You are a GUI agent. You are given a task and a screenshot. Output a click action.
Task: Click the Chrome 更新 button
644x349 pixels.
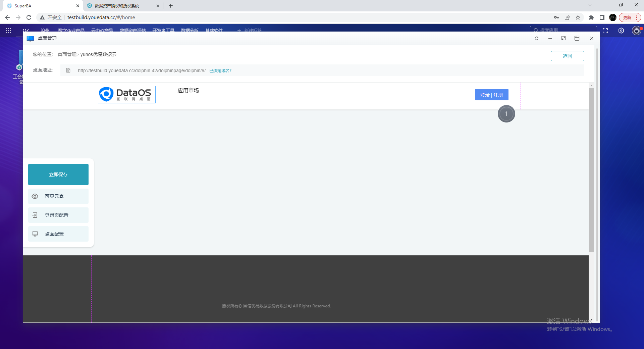(630, 17)
